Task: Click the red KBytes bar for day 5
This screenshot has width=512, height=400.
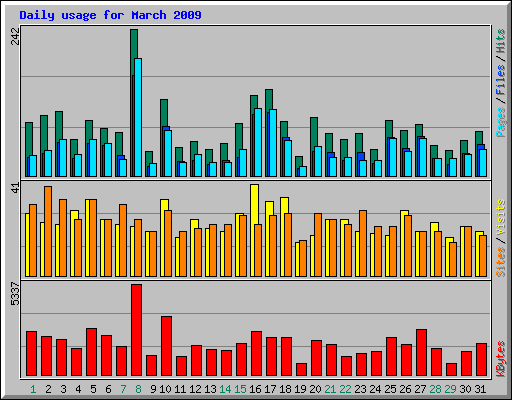Action: (x=91, y=352)
